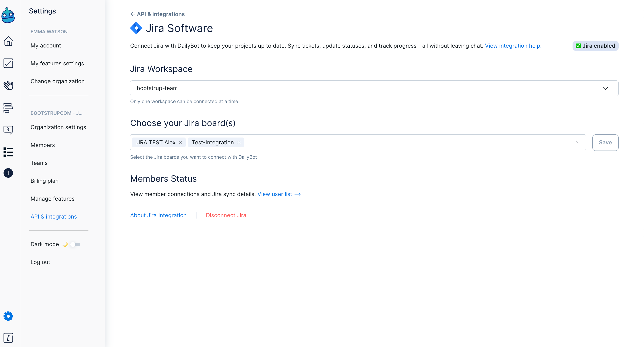This screenshot has width=644, height=347.
Task: Click the Disconnect Jira link
Action: pos(226,215)
